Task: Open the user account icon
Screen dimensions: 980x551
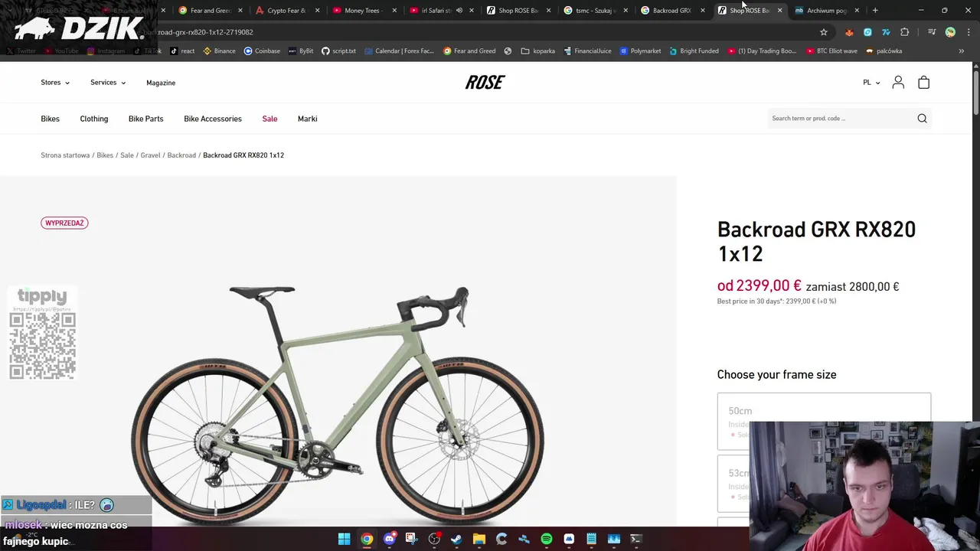Action: 898,82
